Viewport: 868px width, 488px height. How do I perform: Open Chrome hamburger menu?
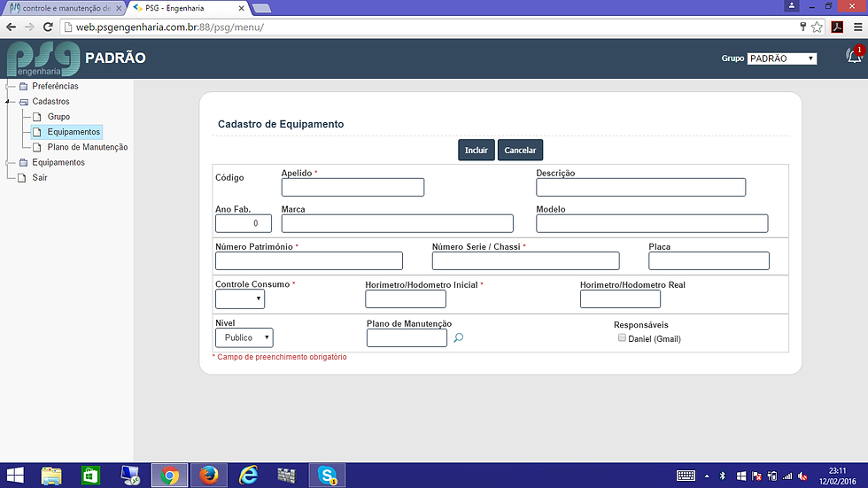857,27
